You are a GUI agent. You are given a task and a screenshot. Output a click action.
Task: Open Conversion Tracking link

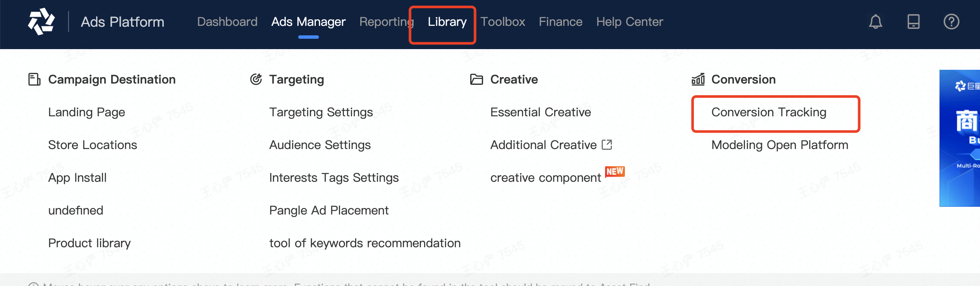[x=769, y=112]
